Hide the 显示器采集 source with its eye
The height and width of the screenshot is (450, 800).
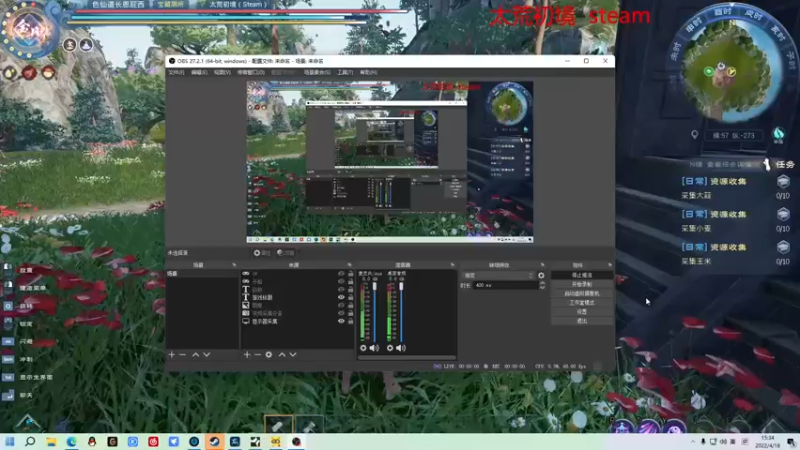(x=341, y=321)
